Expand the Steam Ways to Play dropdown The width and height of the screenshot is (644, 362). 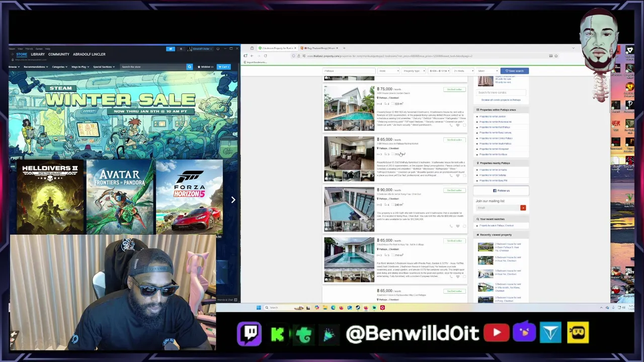[x=79, y=67]
